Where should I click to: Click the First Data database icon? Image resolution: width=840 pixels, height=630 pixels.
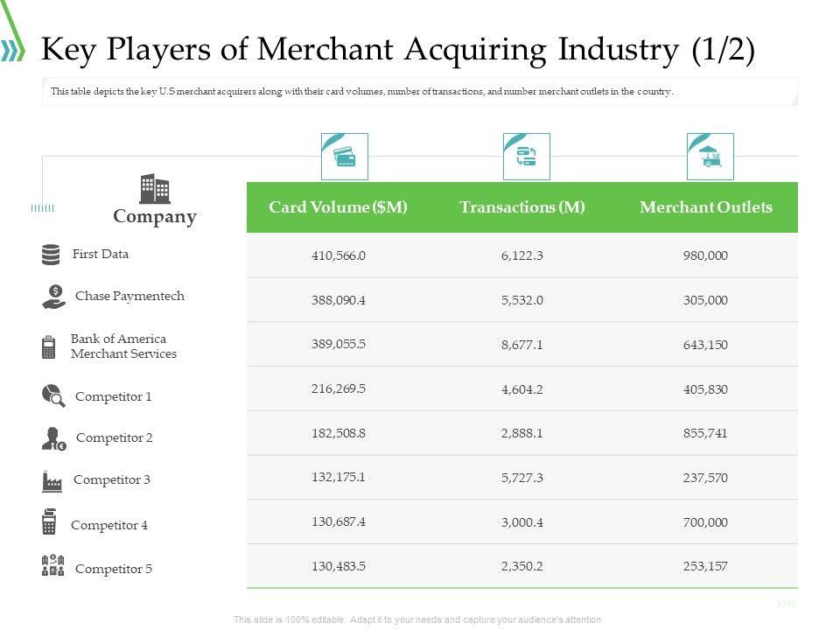coord(52,255)
